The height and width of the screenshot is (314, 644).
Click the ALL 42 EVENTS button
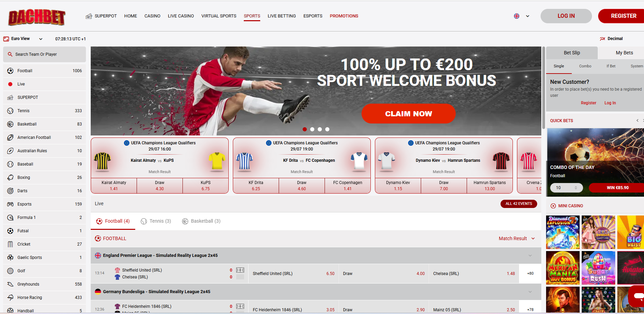pyautogui.click(x=519, y=204)
